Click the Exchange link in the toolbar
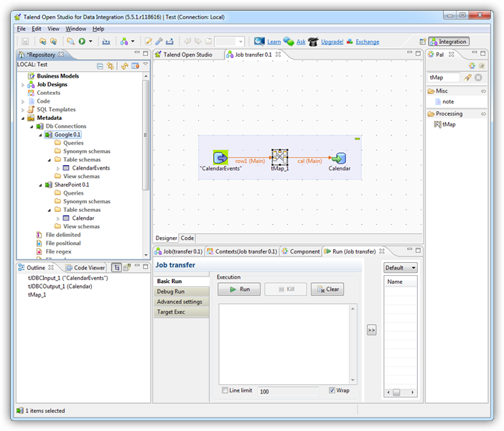 [x=367, y=42]
